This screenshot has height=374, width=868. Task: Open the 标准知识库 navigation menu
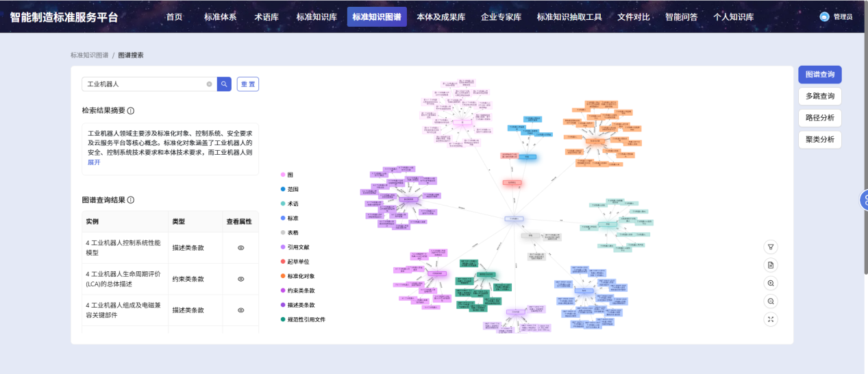317,16
